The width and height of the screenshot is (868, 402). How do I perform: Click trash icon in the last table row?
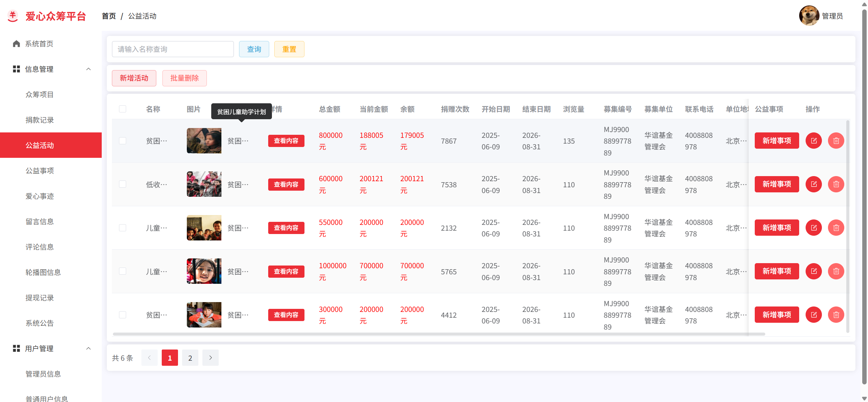tap(836, 315)
